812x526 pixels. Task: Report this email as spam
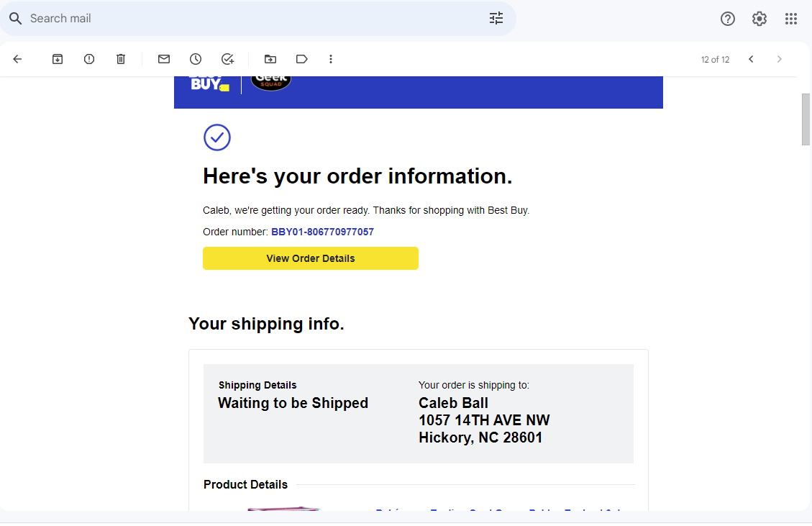click(x=89, y=59)
